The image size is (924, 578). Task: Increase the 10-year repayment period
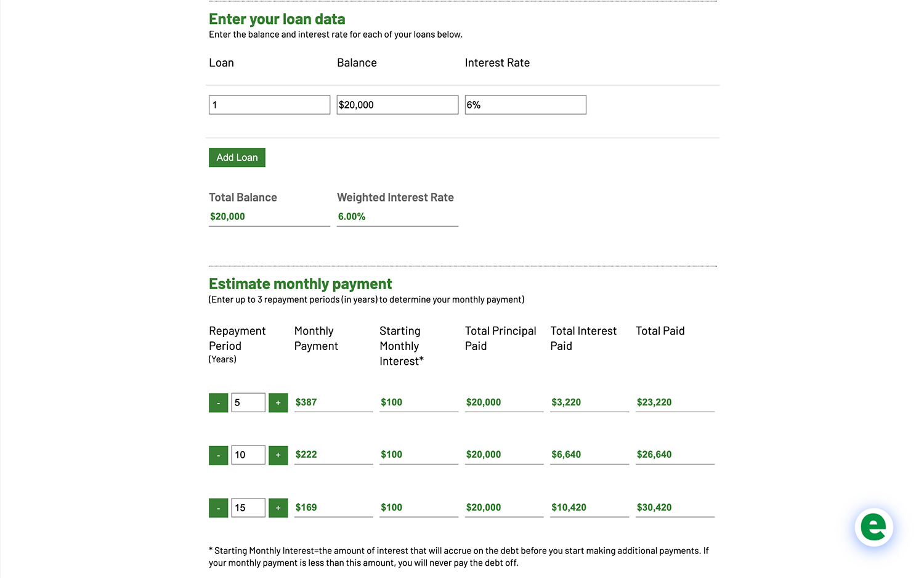click(x=278, y=454)
